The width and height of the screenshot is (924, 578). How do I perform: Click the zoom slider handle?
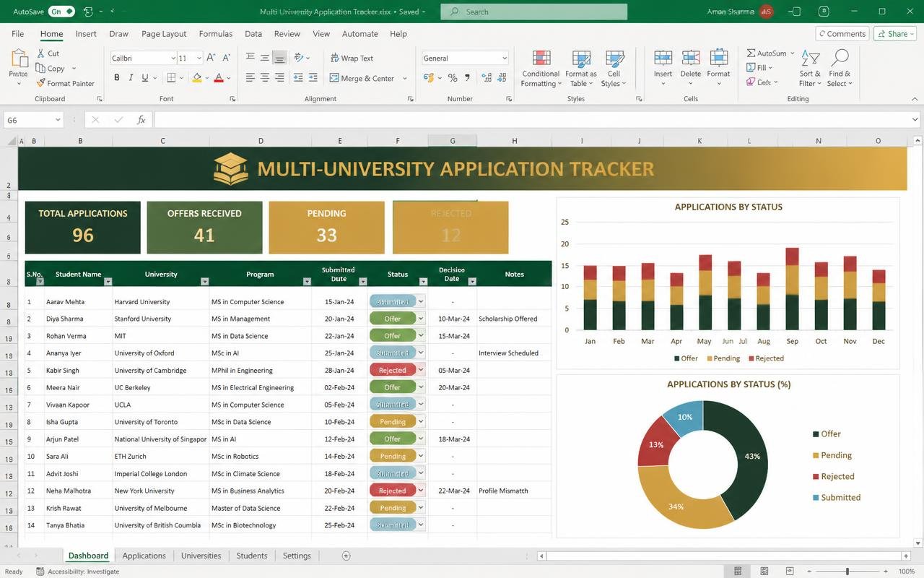pyautogui.click(x=847, y=571)
